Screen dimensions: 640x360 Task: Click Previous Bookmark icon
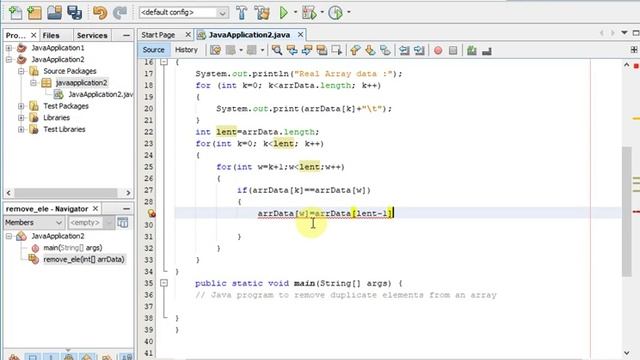point(355,50)
